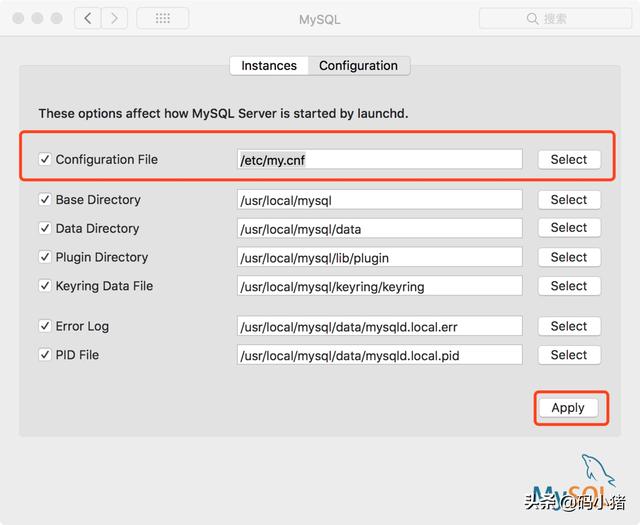Click the search field in the title bar
Screen dimensions: 640x525
pos(555,18)
